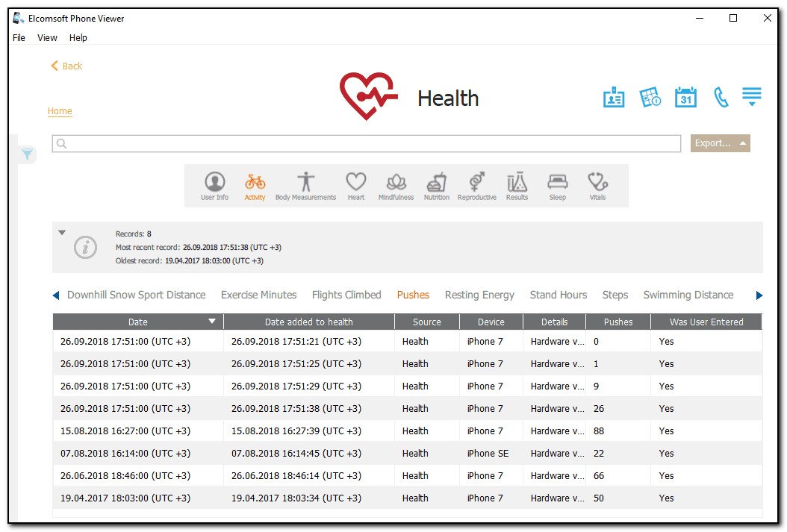Click inside the search field
The width and height of the screenshot is (787, 532).
(x=366, y=143)
